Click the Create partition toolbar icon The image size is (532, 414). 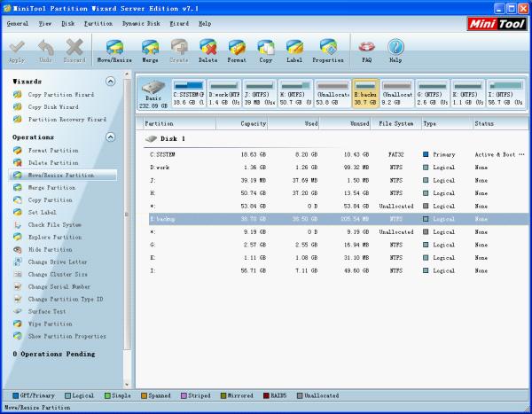tap(179, 51)
